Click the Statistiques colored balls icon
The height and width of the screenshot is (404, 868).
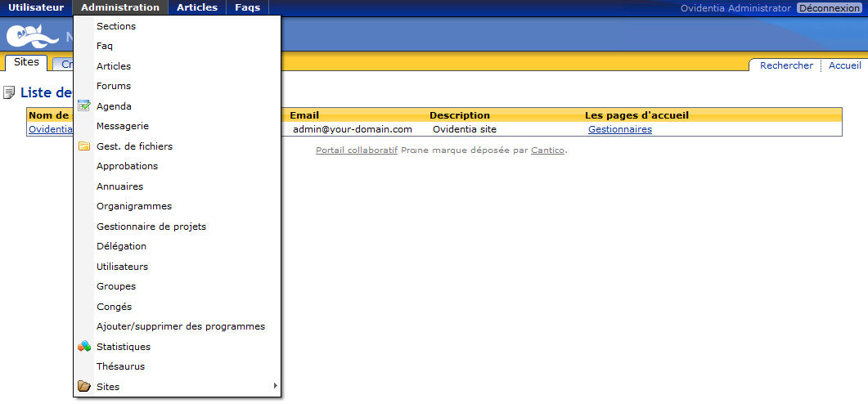coord(83,347)
